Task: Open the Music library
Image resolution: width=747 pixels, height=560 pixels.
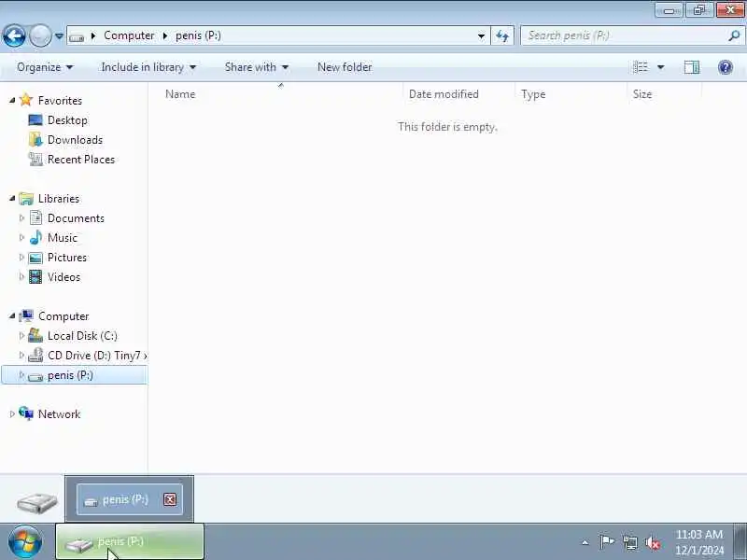Action: pyautogui.click(x=63, y=238)
